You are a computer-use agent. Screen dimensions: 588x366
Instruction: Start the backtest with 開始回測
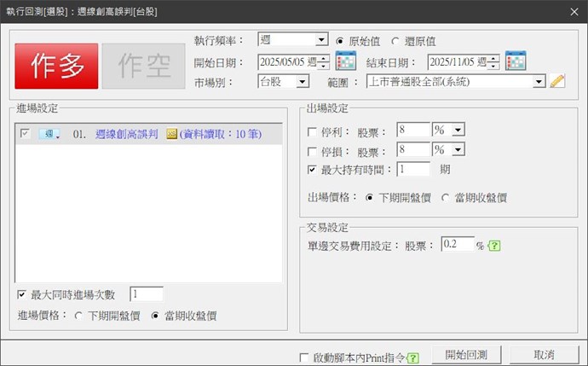(x=466, y=355)
